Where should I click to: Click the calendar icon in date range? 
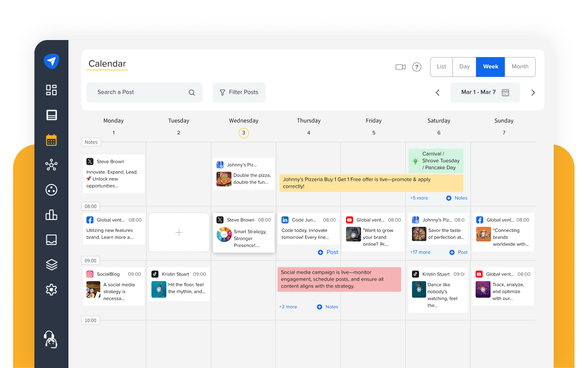point(505,92)
